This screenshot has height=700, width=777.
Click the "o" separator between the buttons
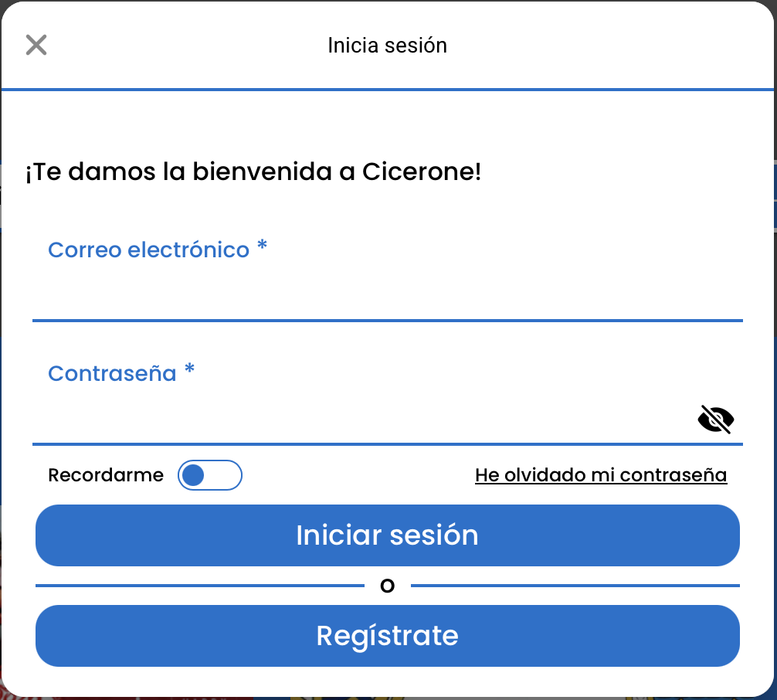pos(388,586)
